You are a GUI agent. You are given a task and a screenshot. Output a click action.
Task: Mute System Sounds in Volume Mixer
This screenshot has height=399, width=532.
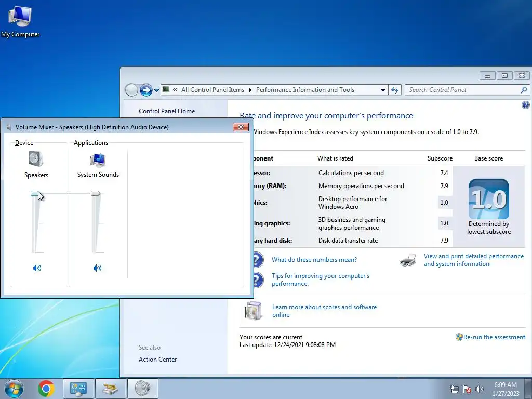coord(97,268)
